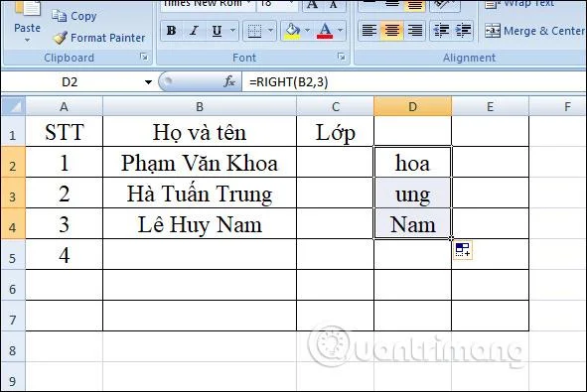Open Font dialog launcher
Screen dimensions: 587x392
pyautogui.click(x=341, y=57)
